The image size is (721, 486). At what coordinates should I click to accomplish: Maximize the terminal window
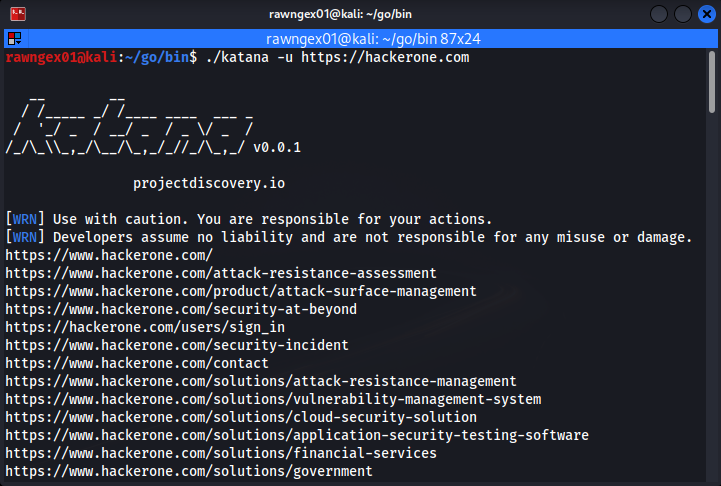[682, 14]
